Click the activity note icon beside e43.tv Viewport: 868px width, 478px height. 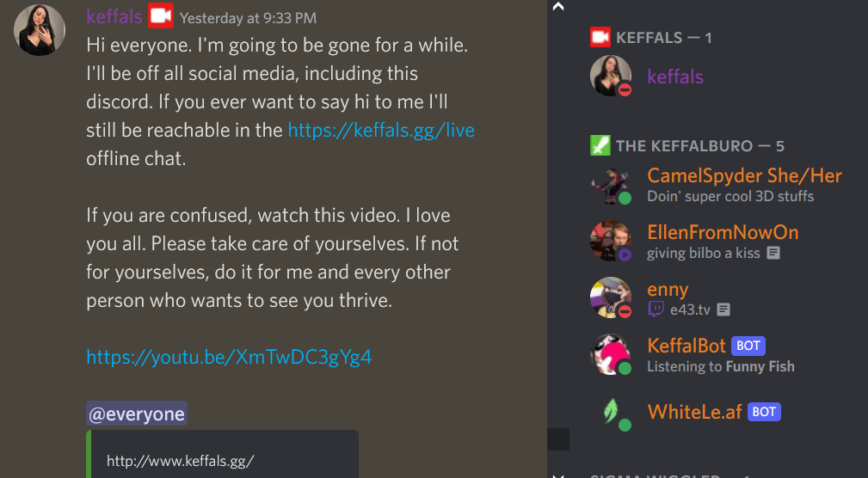[x=723, y=309]
